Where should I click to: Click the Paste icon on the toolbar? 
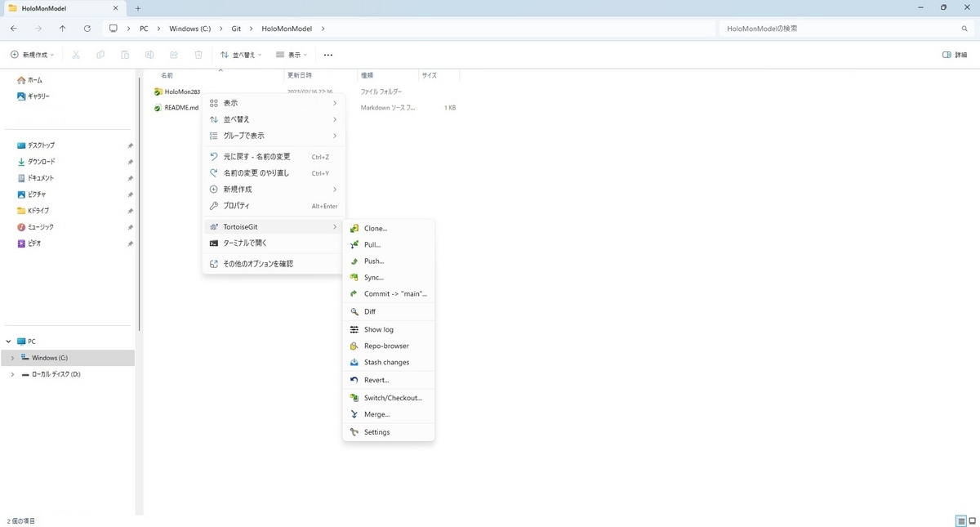pyautogui.click(x=124, y=54)
